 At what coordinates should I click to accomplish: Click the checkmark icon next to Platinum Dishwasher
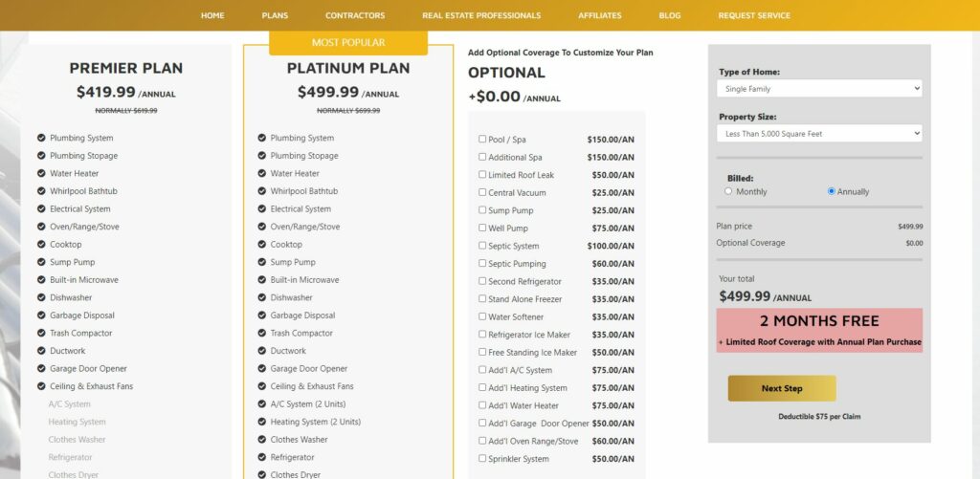pyautogui.click(x=262, y=297)
